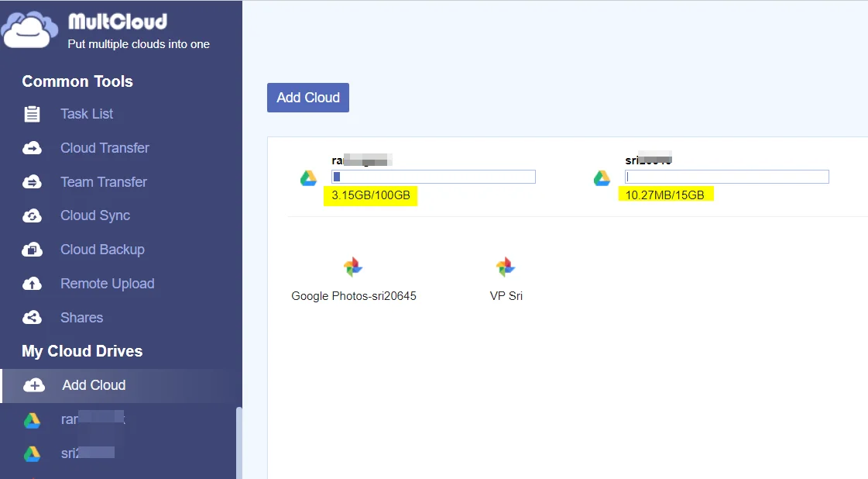Click the VP Sri Google Photos icon
Screen dimensions: 868x479
(x=506, y=267)
